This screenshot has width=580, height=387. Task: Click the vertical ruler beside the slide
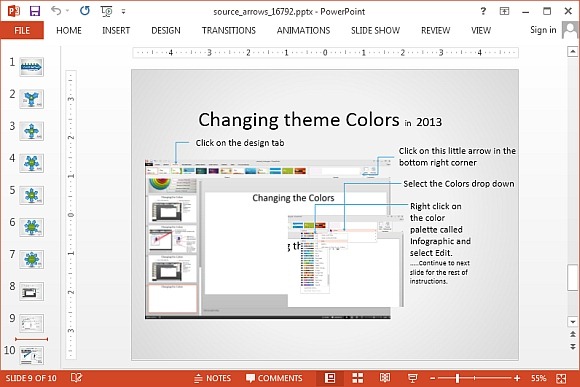pyautogui.click(x=71, y=215)
